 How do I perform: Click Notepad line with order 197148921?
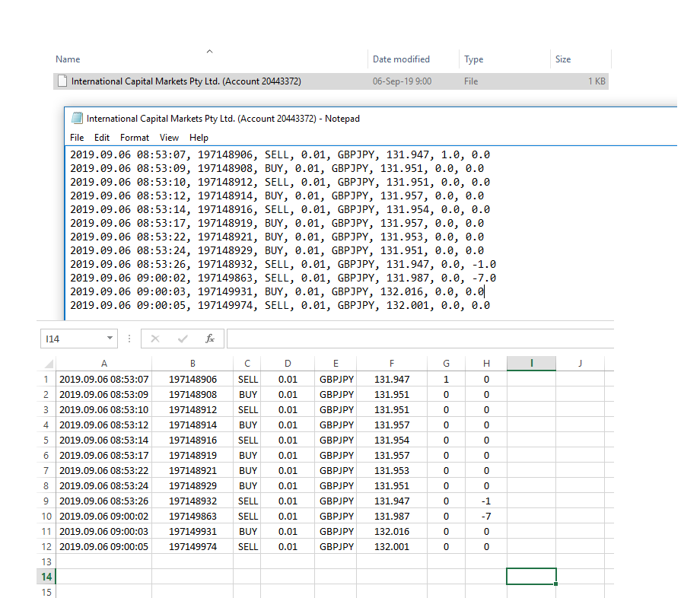(277, 237)
